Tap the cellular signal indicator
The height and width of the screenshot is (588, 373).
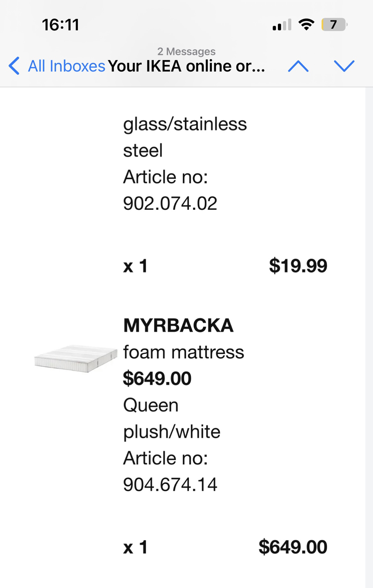coord(281,24)
